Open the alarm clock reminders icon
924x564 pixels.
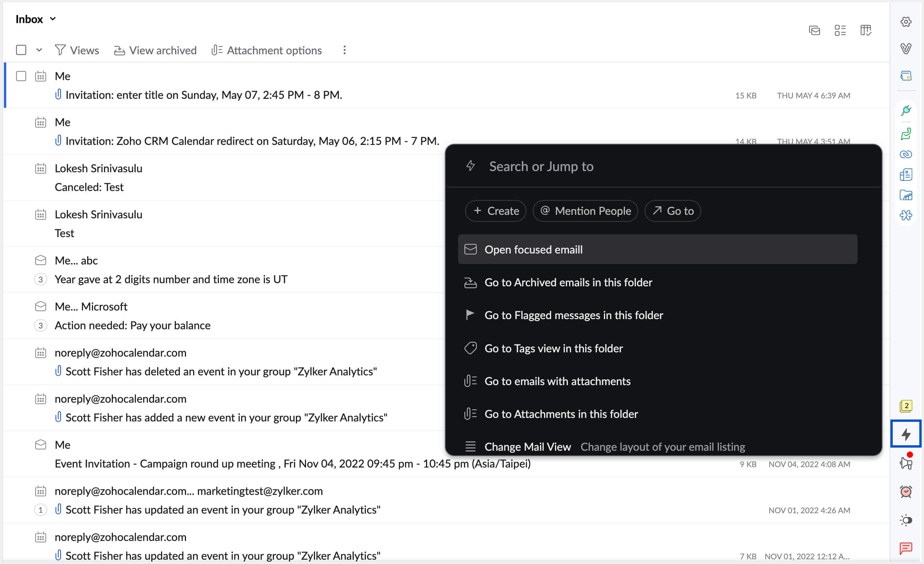click(x=906, y=491)
